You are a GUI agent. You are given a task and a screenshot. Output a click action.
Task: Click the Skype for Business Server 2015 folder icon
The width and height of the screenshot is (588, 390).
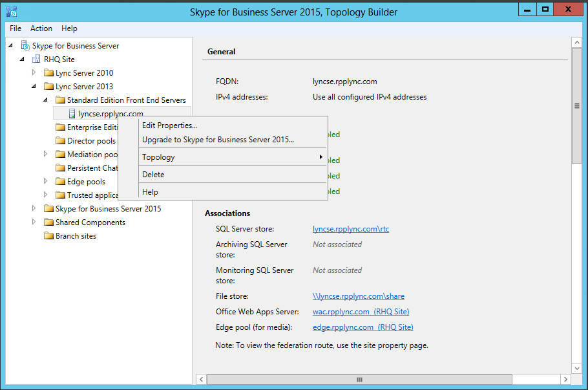(x=48, y=208)
